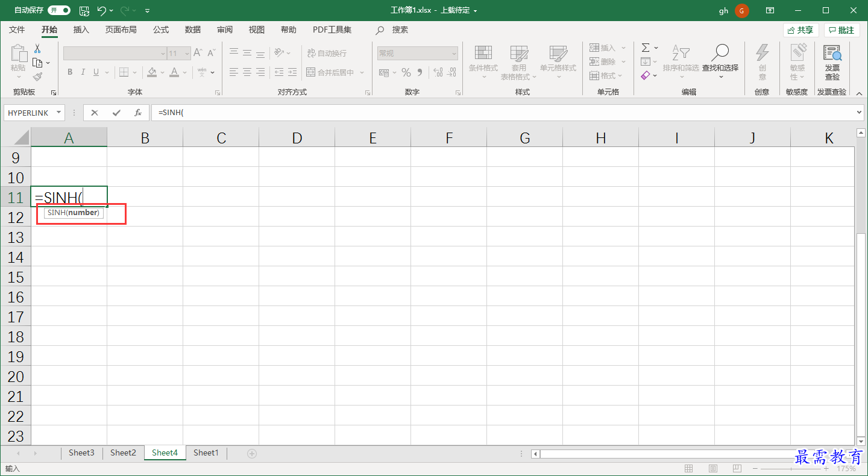
Task: Click the 合并后居中 merge button
Action: point(330,72)
